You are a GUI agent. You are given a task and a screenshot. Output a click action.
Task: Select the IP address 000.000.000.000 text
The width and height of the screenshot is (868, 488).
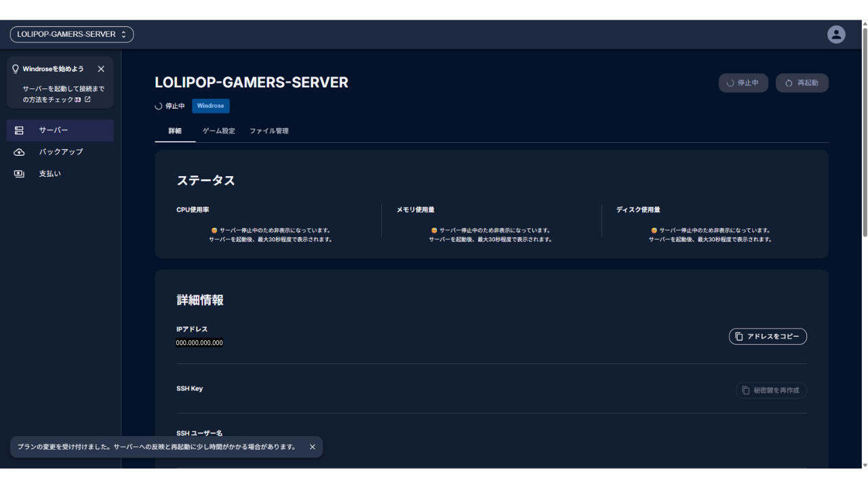click(199, 343)
